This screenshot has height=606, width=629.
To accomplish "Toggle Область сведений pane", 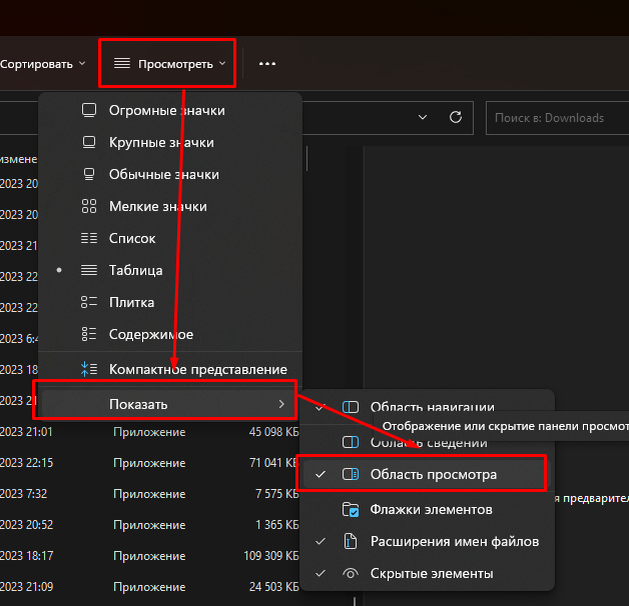I will (428, 442).
